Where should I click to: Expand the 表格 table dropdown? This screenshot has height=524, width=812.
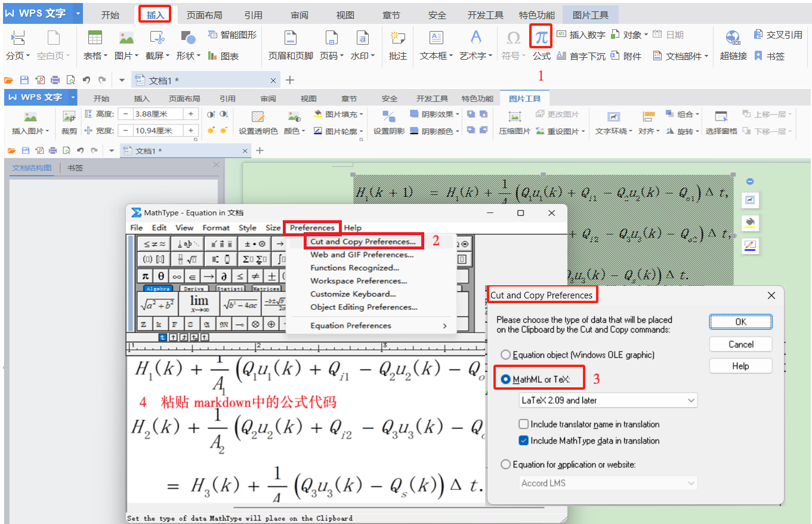(106, 56)
